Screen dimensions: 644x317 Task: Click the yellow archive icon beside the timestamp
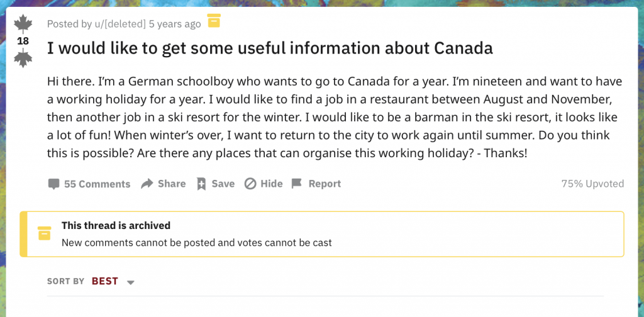pyautogui.click(x=214, y=21)
